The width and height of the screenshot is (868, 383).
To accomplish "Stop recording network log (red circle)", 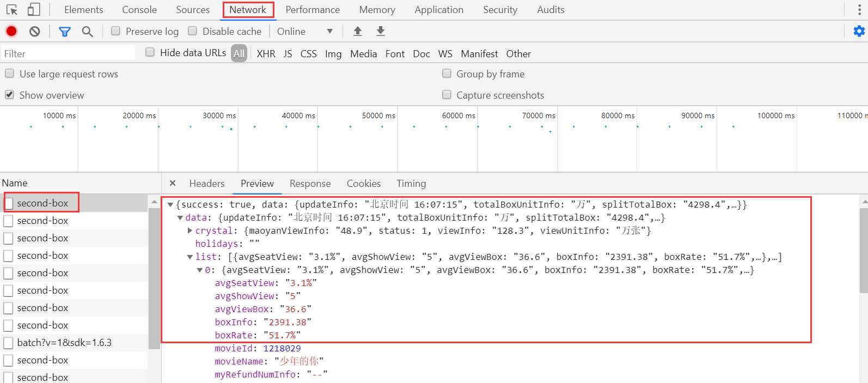I will 11,32.
